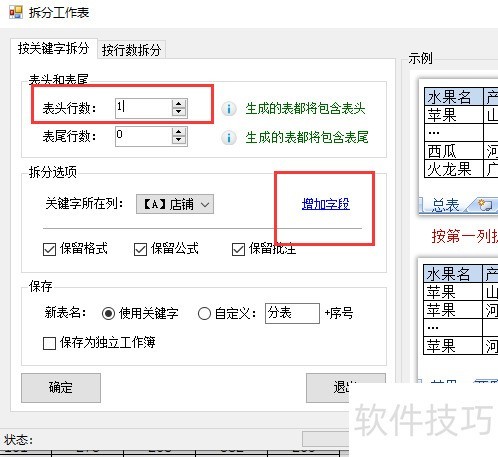Enable 保存为独立工作簿 checkbox
Image resolution: width=498 pixels, height=457 pixels.
[x=49, y=343]
